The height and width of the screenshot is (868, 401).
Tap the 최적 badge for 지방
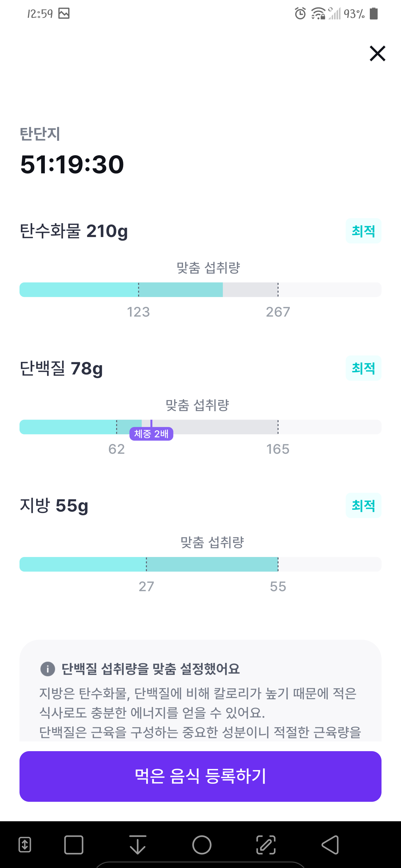pos(363,505)
